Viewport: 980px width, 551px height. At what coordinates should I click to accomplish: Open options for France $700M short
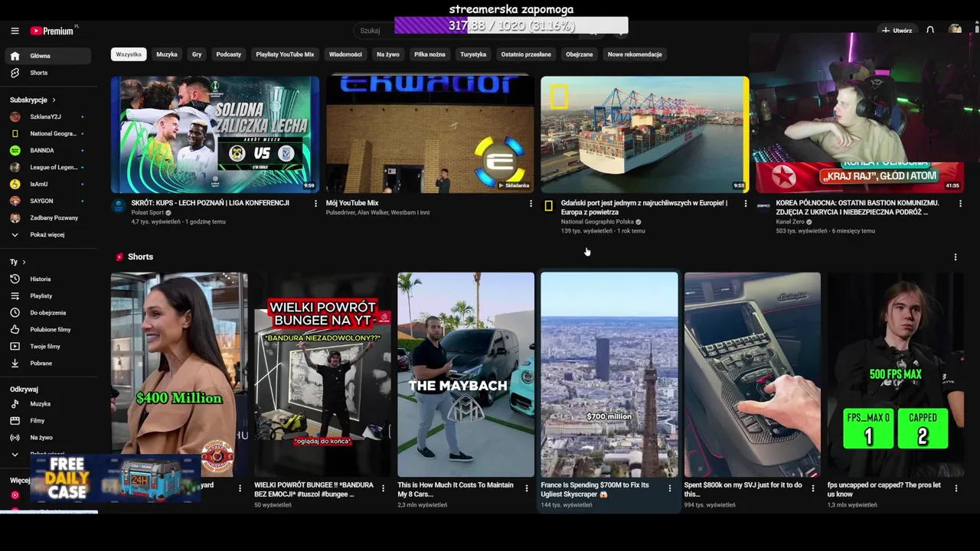click(669, 488)
